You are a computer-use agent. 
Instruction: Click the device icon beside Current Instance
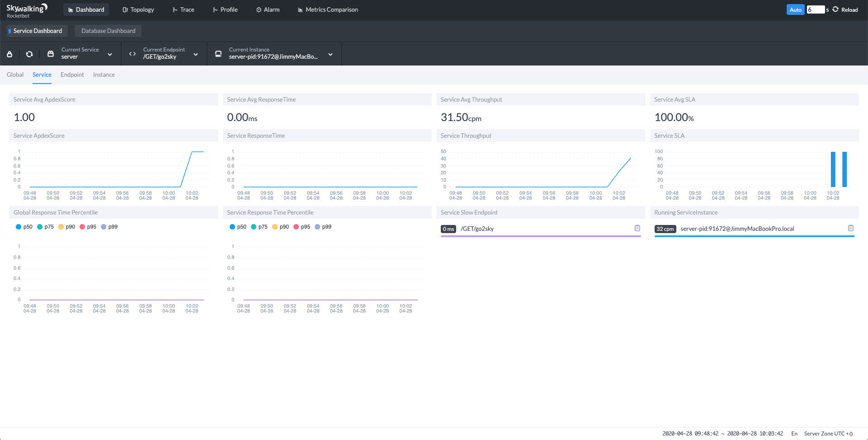(x=218, y=54)
